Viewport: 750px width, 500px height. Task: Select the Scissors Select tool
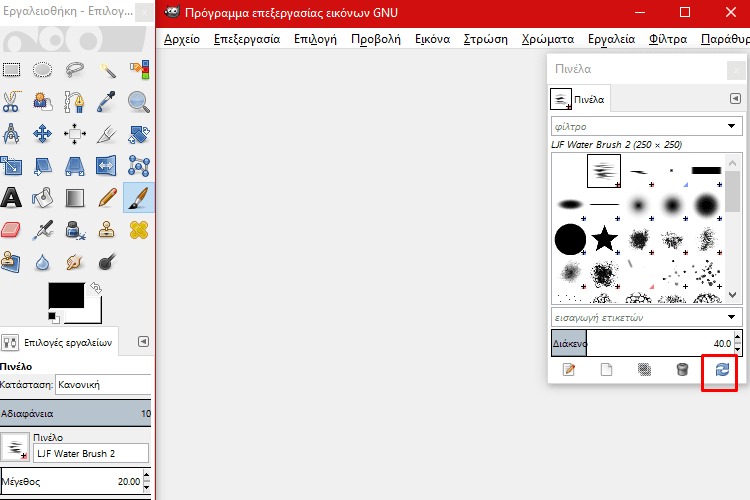(11, 101)
